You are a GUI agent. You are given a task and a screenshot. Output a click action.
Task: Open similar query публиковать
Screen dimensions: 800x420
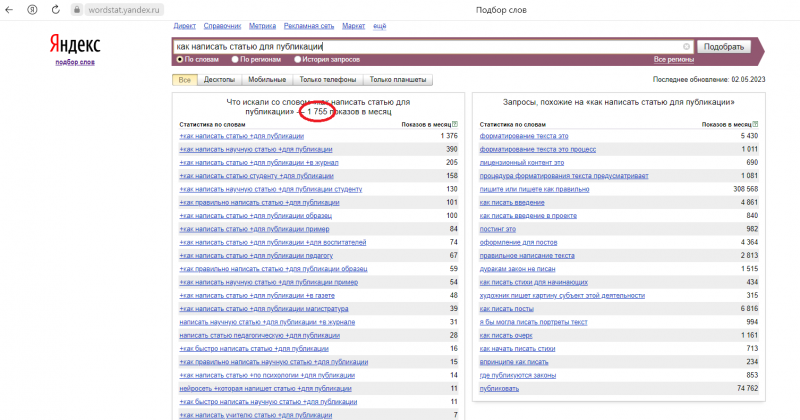[x=499, y=388]
